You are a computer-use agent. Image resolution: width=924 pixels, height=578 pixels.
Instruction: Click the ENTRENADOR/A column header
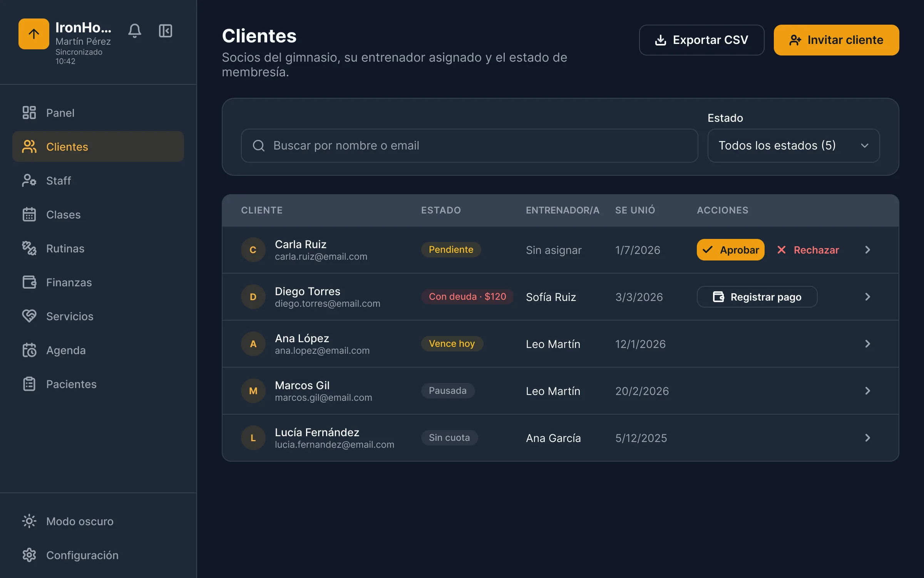coord(562,210)
